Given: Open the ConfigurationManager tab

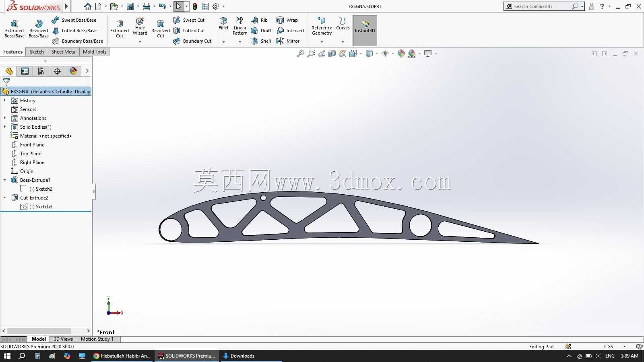Looking at the screenshot, I should (41, 71).
